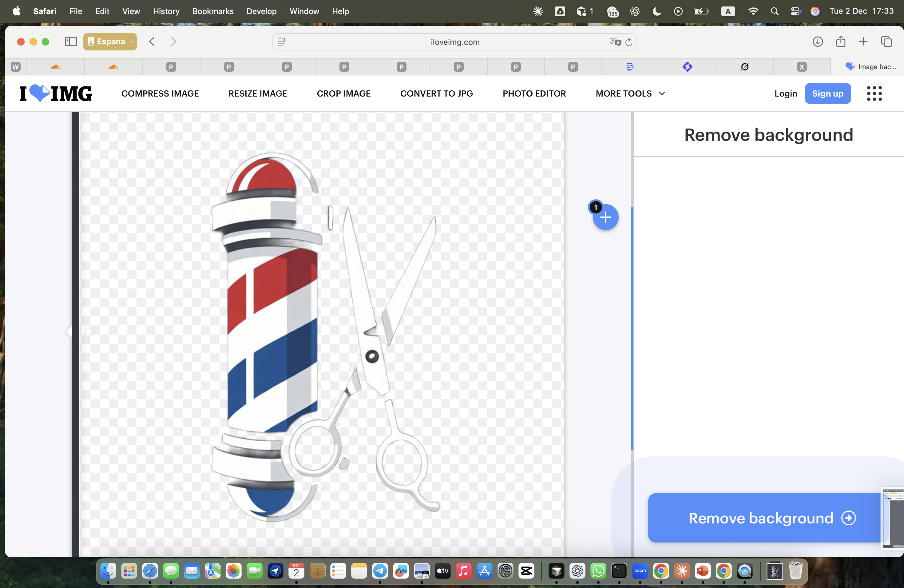Switch to the Image background tab

pos(871,66)
